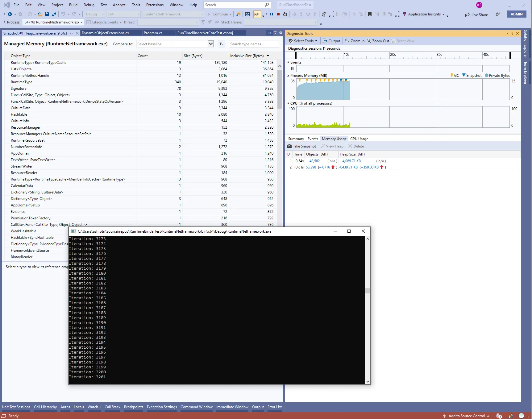Toggle the ReSharper R# toolbar button
This screenshot has width=532, height=419.
(x=257, y=14)
